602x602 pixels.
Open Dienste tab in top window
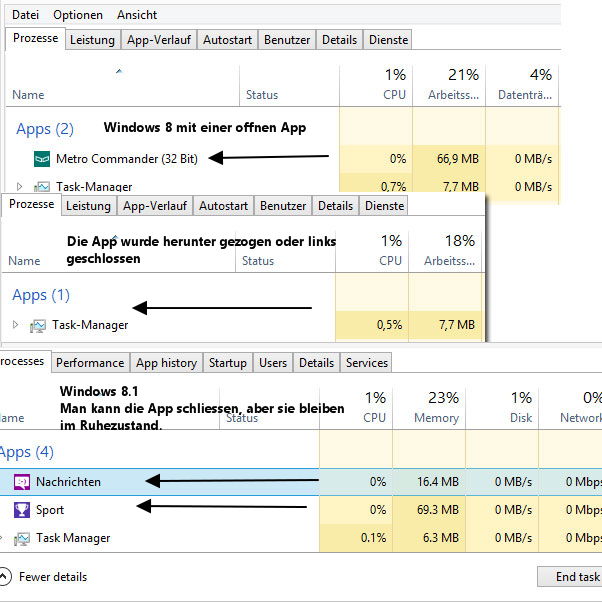[388, 40]
